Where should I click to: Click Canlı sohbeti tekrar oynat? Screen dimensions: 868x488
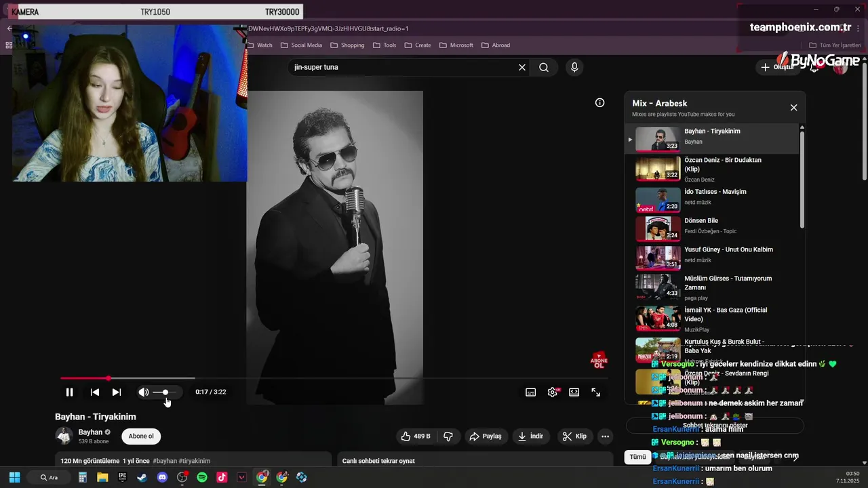(378, 461)
